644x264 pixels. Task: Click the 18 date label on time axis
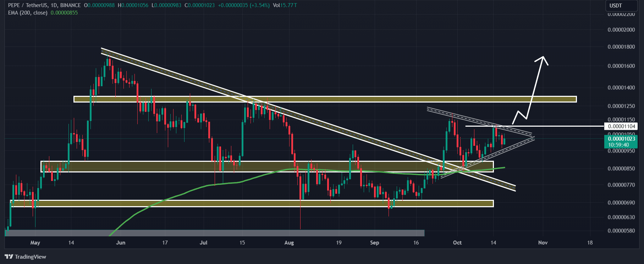590,243
